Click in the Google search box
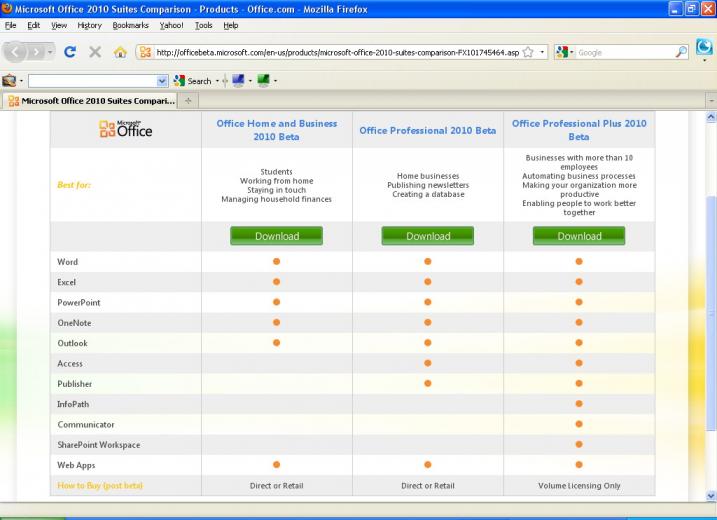Image resolution: width=717 pixels, height=520 pixels. (625, 52)
